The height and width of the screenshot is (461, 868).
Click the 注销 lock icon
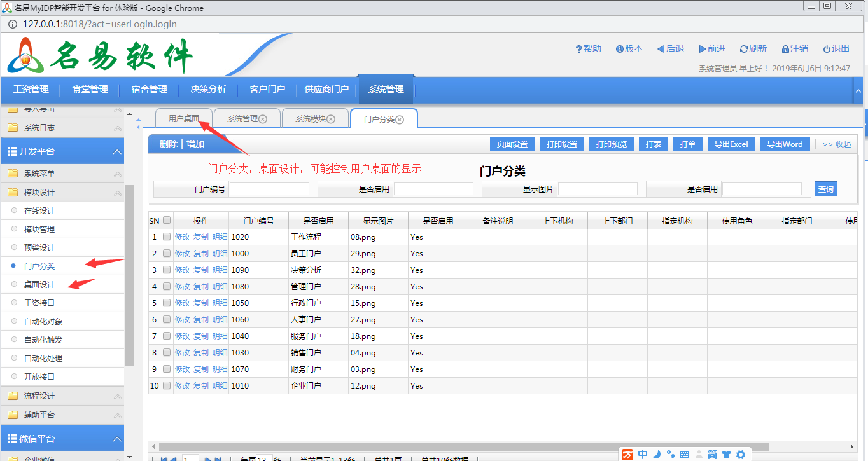pyautogui.click(x=785, y=49)
